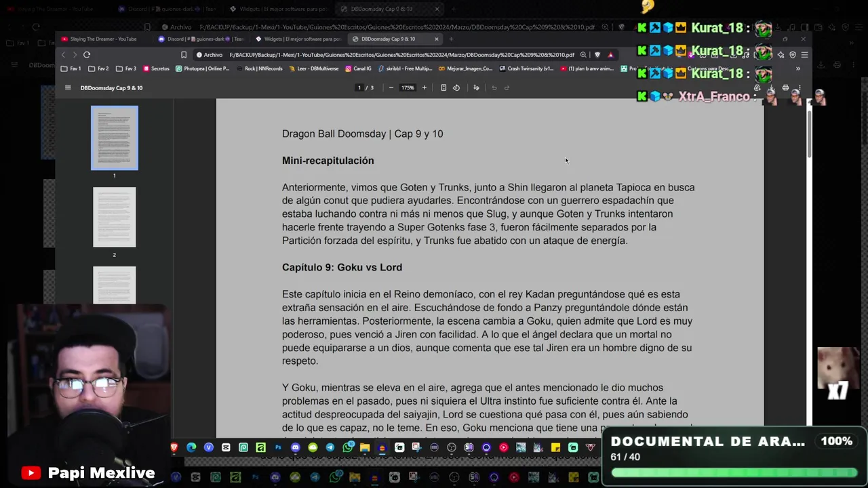This screenshot has height=488, width=868.
Task: Open the Photopea bookmark
Action: 202,68
